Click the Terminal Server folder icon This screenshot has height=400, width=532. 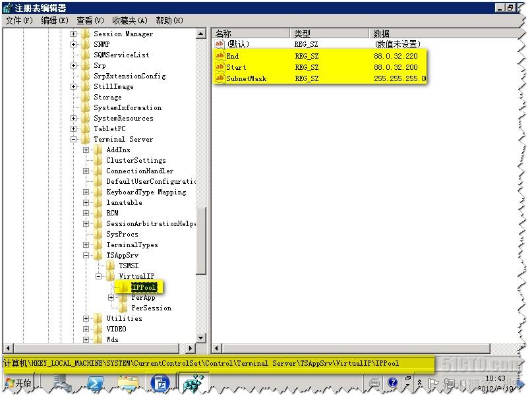(x=86, y=139)
